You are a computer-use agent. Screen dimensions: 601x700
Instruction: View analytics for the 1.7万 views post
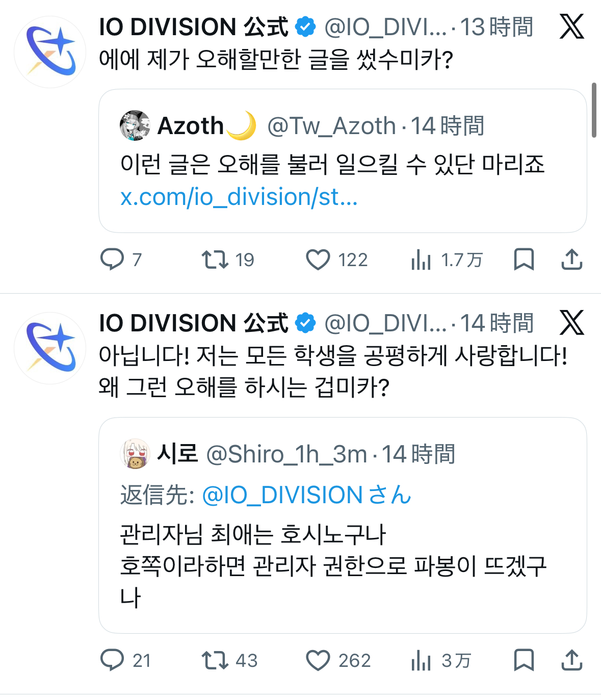(x=421, y=260)
